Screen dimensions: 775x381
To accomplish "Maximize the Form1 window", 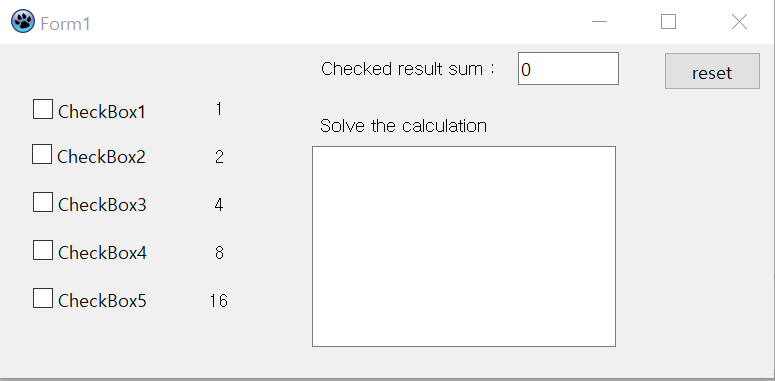I will [668, 22].
